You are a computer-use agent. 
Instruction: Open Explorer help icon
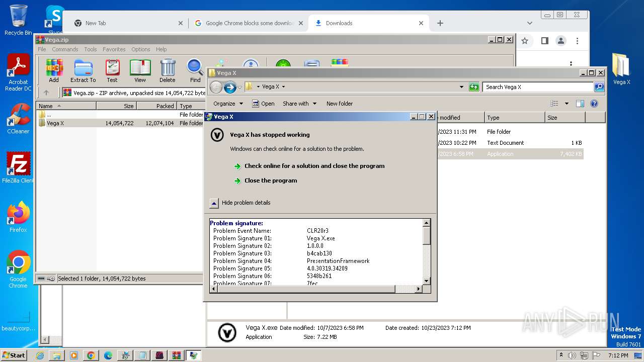[x=594, y=104]
